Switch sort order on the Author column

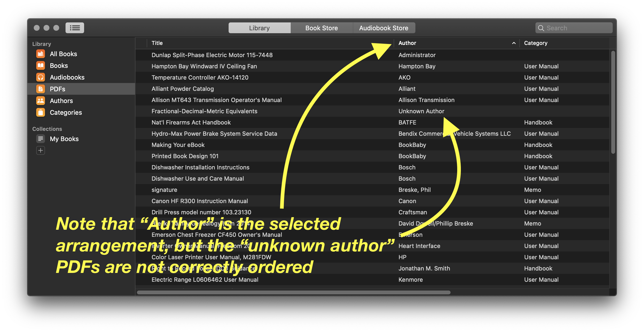(x=408, y=43)
